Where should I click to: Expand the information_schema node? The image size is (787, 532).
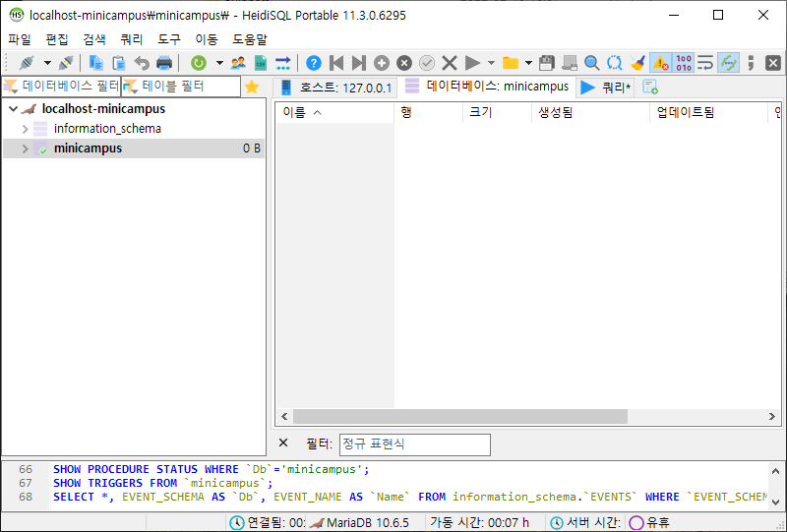[x=26, y=129]
